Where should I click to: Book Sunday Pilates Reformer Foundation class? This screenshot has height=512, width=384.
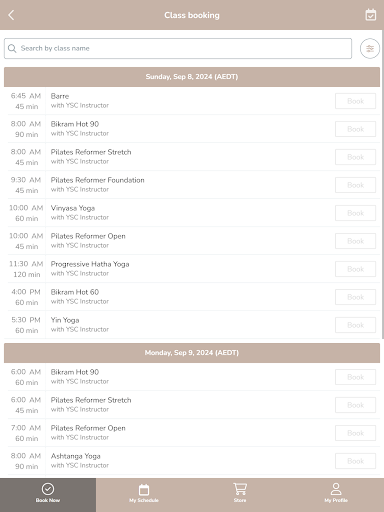[x=355, y=185]
